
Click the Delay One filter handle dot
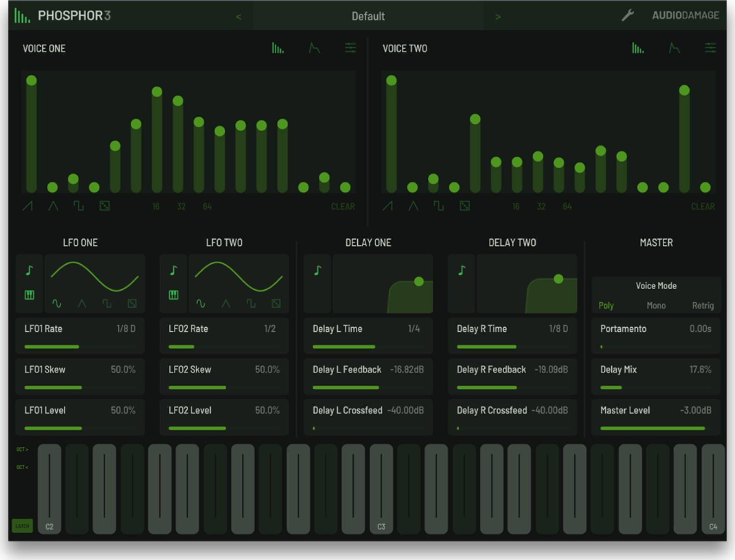coord(419,281)
